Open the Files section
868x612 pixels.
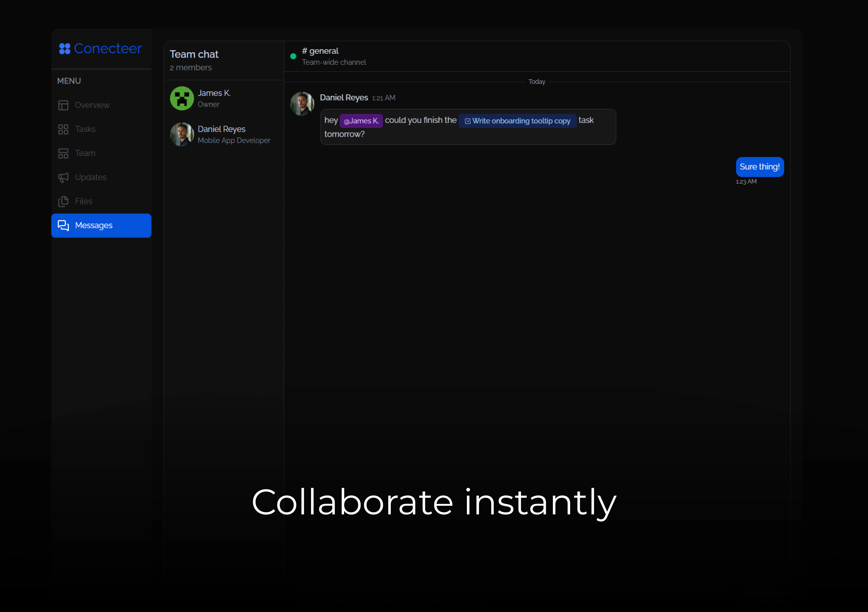click(x=101, y=201)
